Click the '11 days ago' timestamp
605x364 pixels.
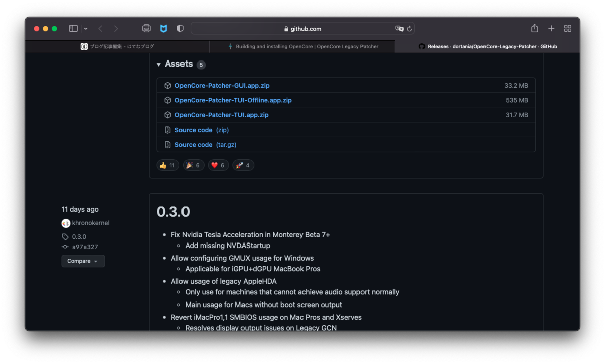coord(80,209)
